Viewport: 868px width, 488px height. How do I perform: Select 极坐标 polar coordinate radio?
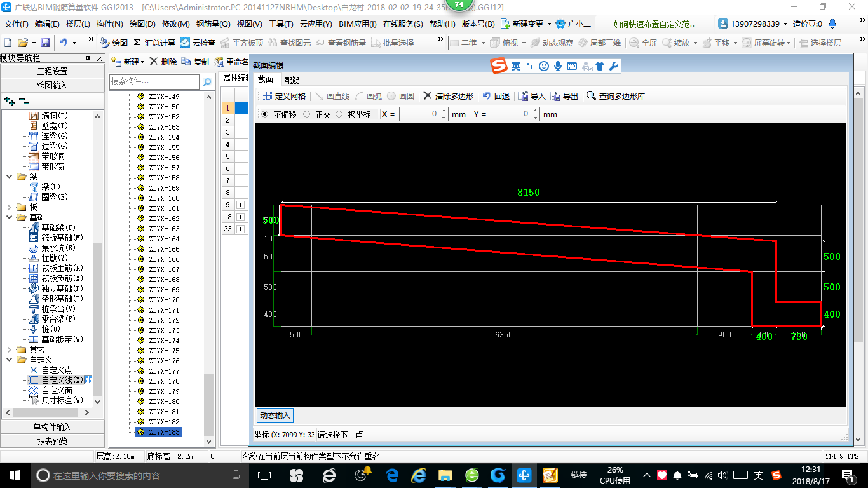(339, 114)
